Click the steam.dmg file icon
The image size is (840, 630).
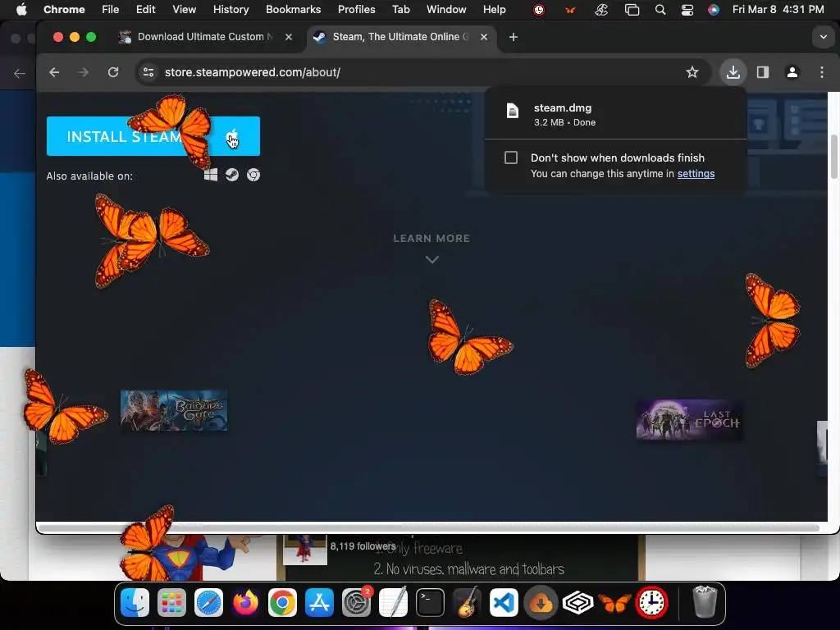513,111
